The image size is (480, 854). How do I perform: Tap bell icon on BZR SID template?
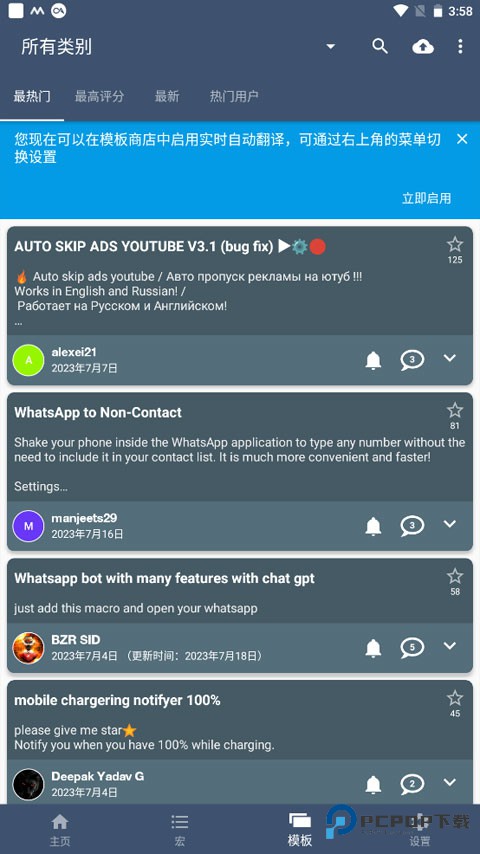[x=373, y=648]
